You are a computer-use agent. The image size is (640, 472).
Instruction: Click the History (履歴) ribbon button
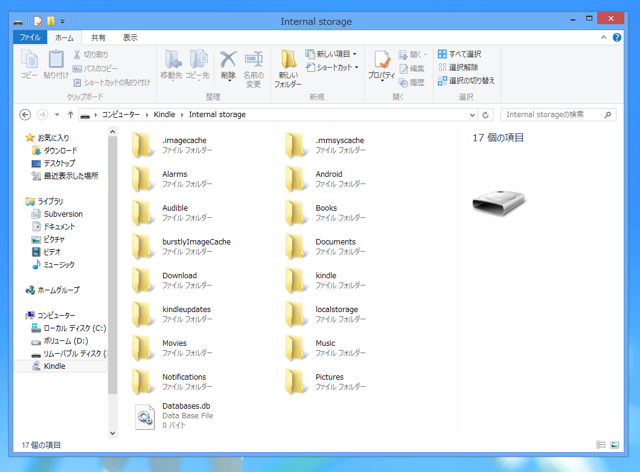coord(412,82)
